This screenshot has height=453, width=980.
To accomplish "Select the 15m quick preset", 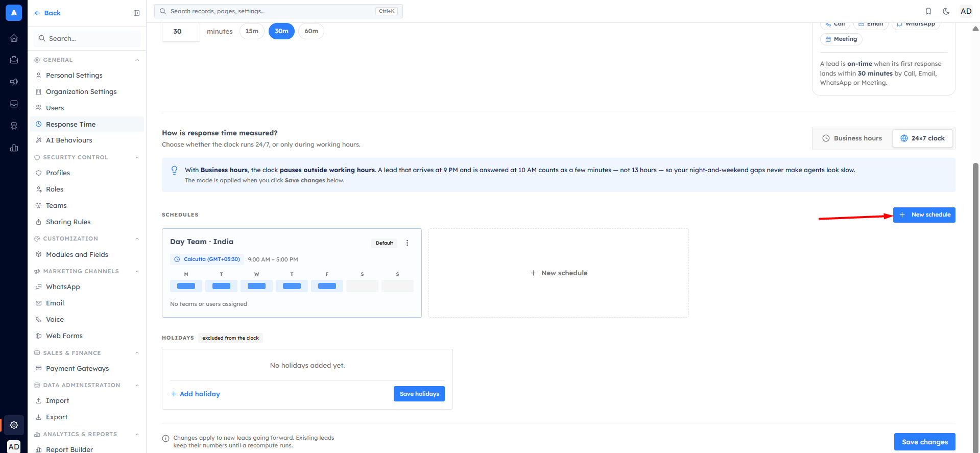I will coord(252,31).
